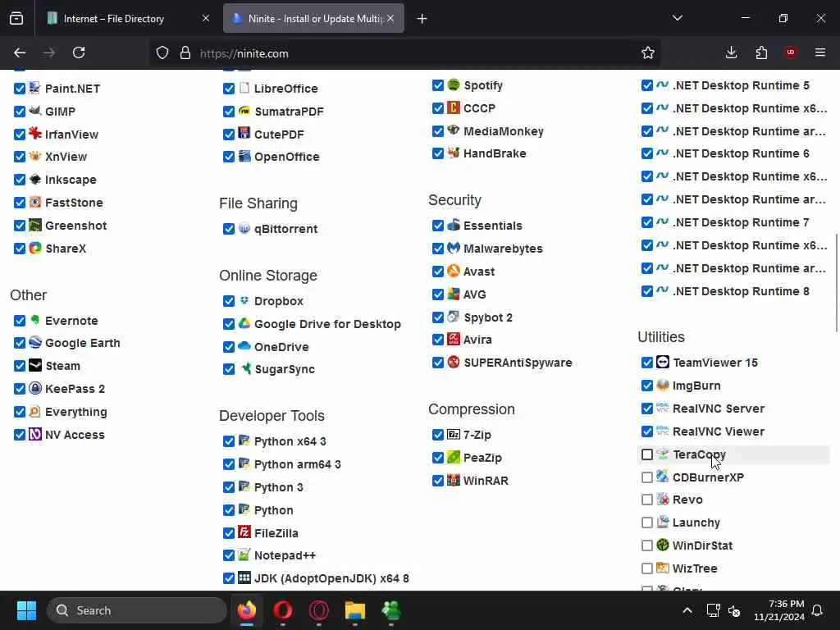Viewport: 840px width, 630px height.
Task: Check the Revo checkbox
Action: (647, 500)
